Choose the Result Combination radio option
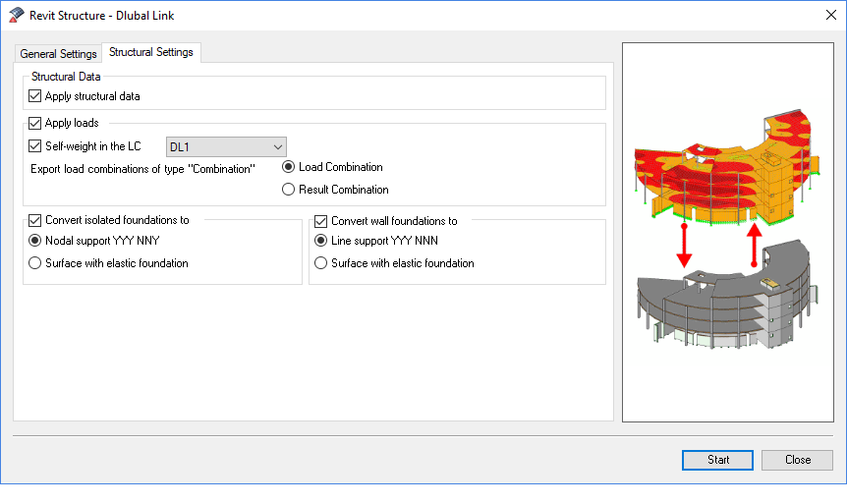The image size is (847, 504). pos(289,190)
